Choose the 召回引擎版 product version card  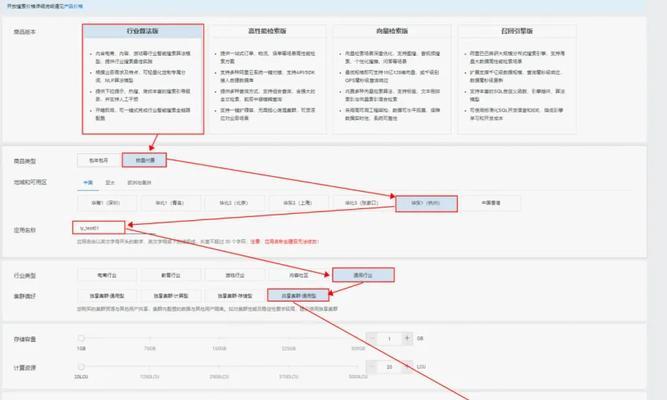517,79
